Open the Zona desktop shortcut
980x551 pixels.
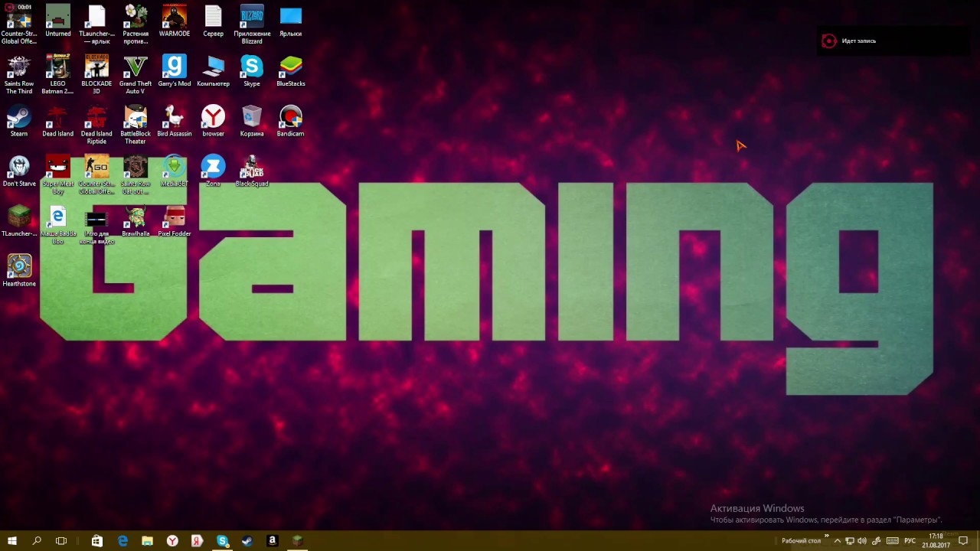[x=213, y=171]
